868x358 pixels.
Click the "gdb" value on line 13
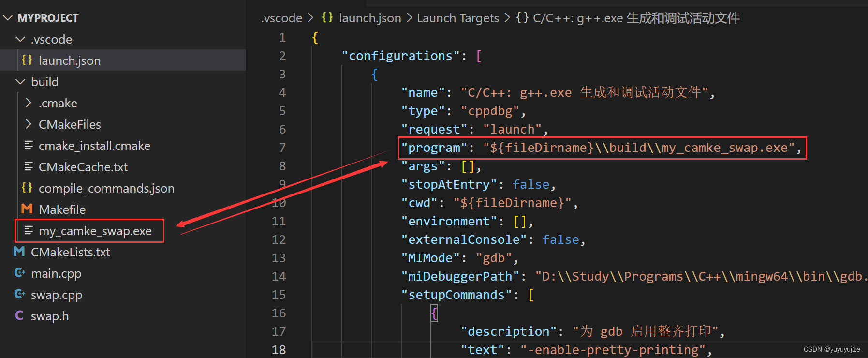click(x=494, y=258)
